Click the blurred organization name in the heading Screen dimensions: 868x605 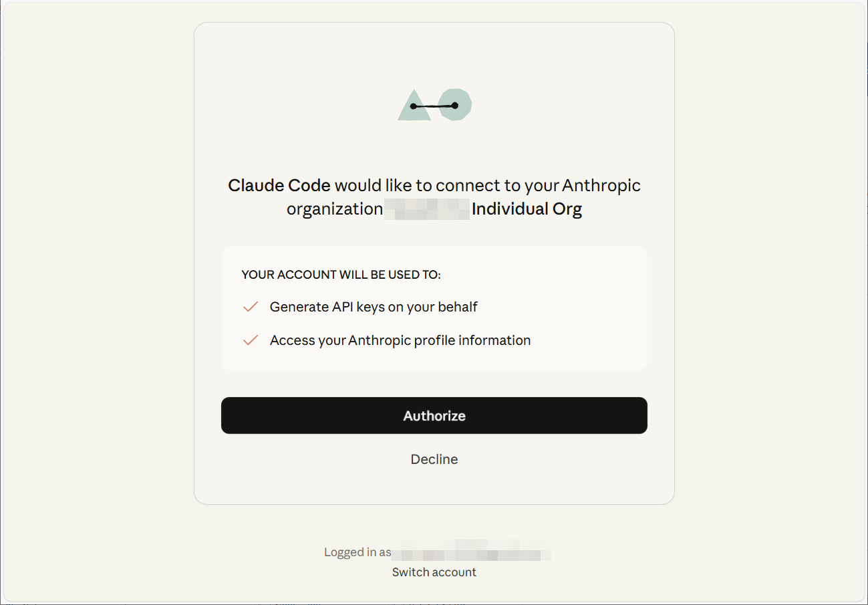point(428,209)
